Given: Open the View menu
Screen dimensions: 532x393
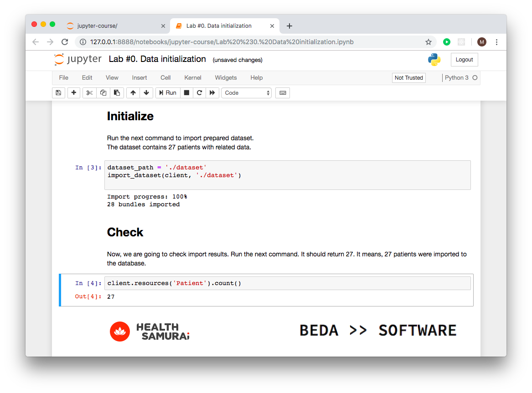Looking at the screenshot, I should [112, 77].
